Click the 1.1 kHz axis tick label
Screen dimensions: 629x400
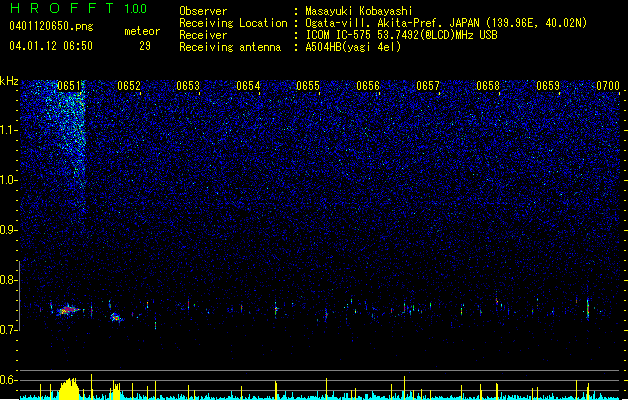[9, 130]
